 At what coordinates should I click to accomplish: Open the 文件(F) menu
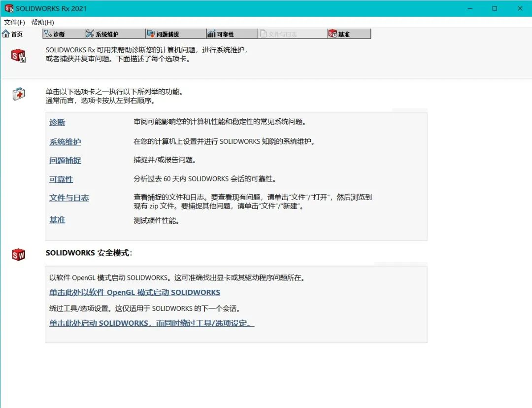pyautogui.click(x=14, y=22)
